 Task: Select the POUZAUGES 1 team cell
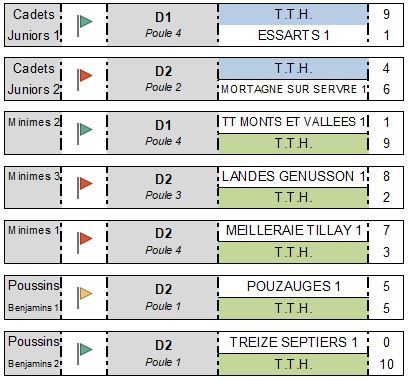click(x=293, y=286)
